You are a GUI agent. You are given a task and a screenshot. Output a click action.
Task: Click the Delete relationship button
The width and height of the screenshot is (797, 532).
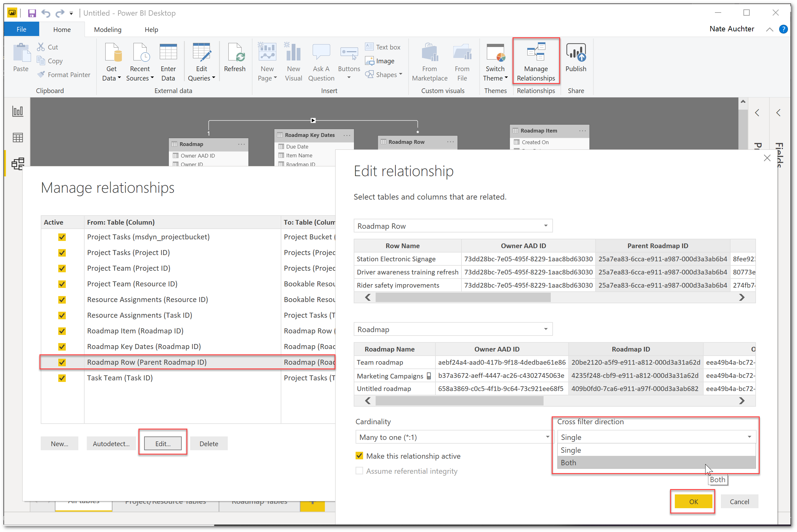pyautogui.click(x=209, y=443)
